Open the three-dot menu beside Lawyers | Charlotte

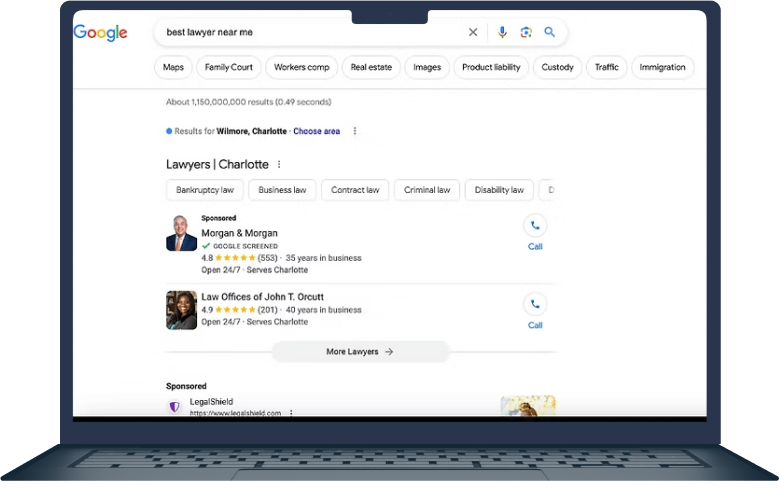279,164
